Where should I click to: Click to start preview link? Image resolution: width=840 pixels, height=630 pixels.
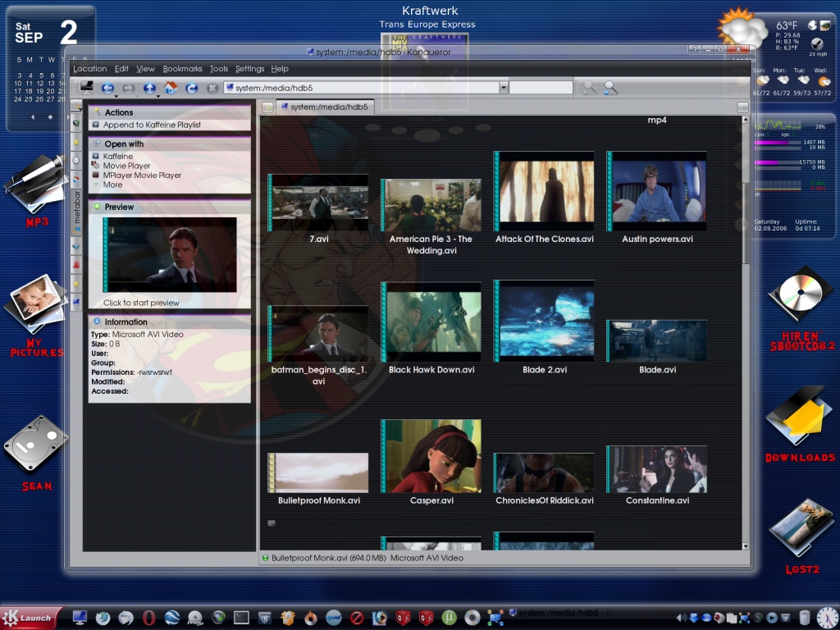pos(141,303)
